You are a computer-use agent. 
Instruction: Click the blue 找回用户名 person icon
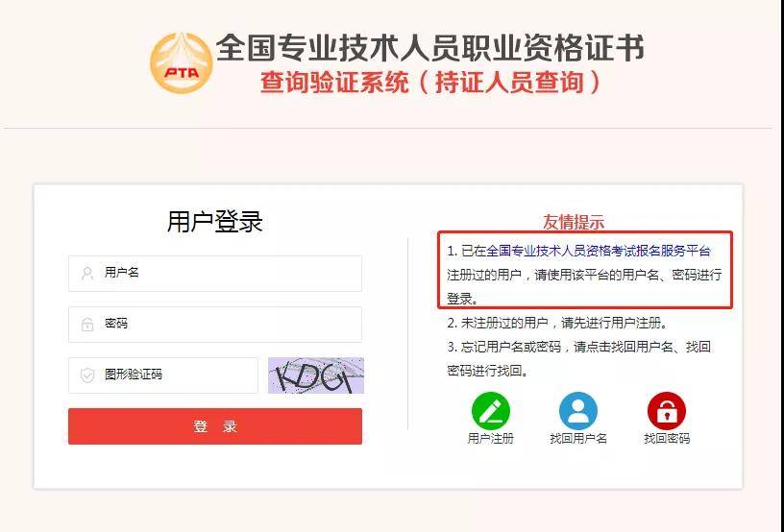(578, 411)
